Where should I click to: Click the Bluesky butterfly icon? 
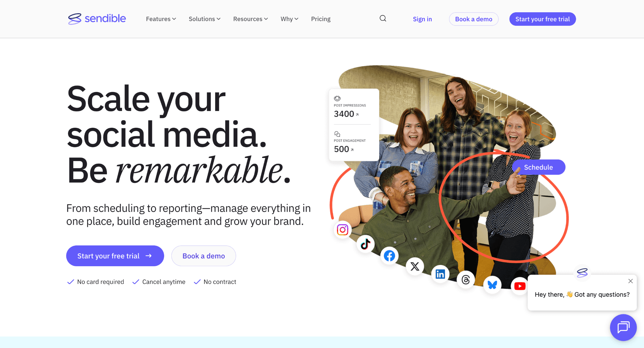pos(492,285)
